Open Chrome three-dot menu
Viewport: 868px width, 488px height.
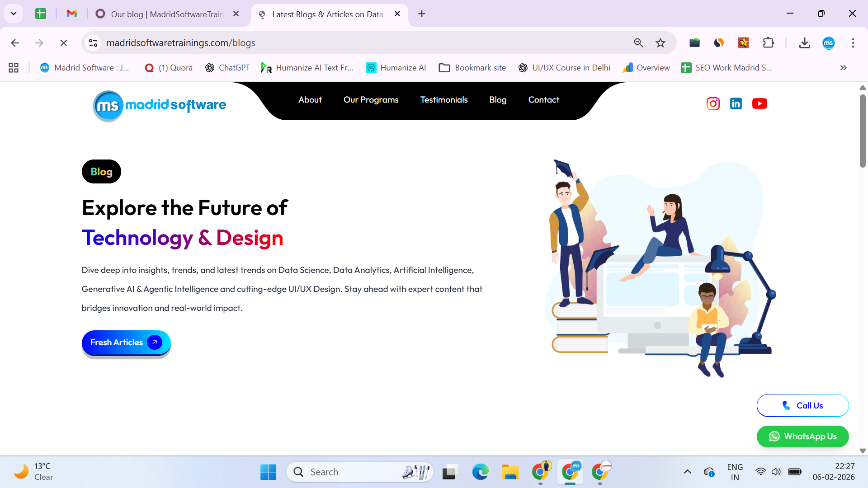(x=853, y=43)
